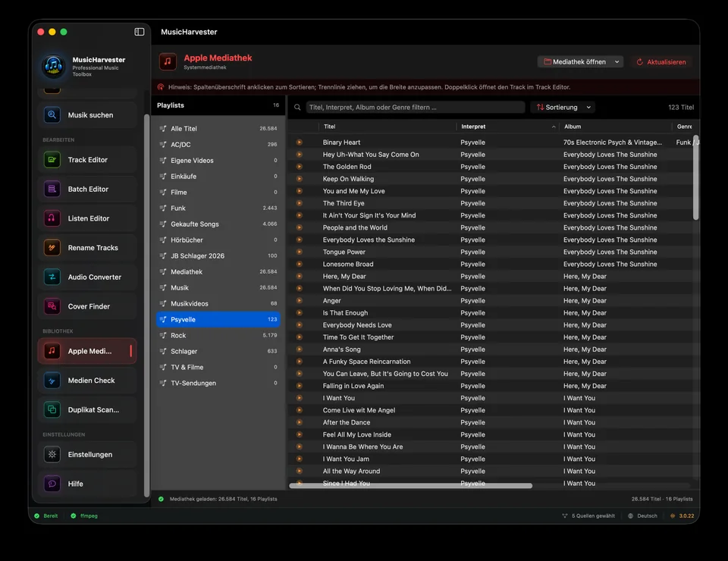The height and width of the screenshot is (561, 728).
Task: Open the Sortierung dropdown
Action: pos(563,107)
